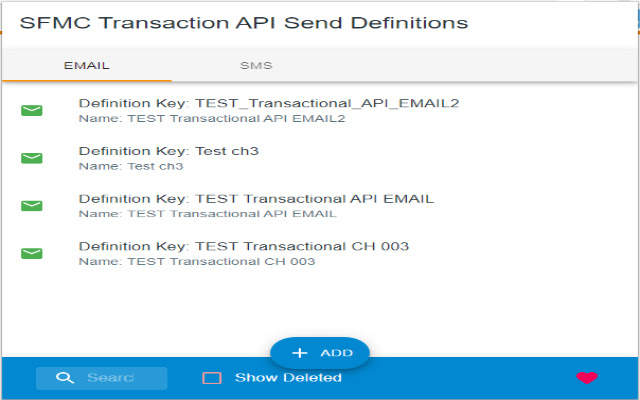Click the ADD button label
The image size is (640, 400).
click(x=336, y=353)
